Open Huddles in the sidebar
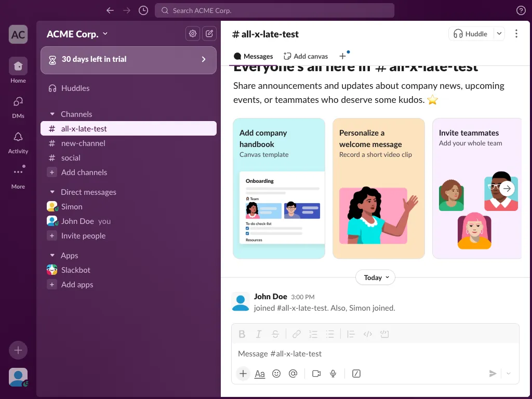 point(129,88)
